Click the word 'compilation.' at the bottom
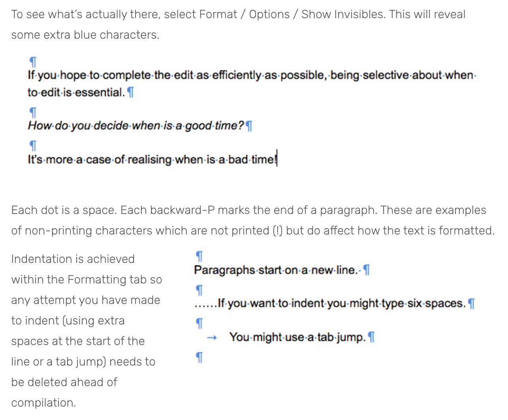The height and width of the screenshot is (420, 508). [43, 403]
